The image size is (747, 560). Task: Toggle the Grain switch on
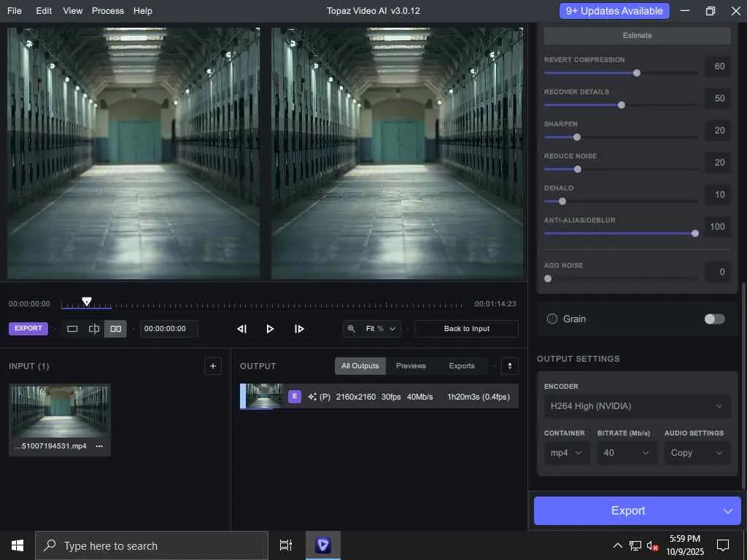click(714, 319)
